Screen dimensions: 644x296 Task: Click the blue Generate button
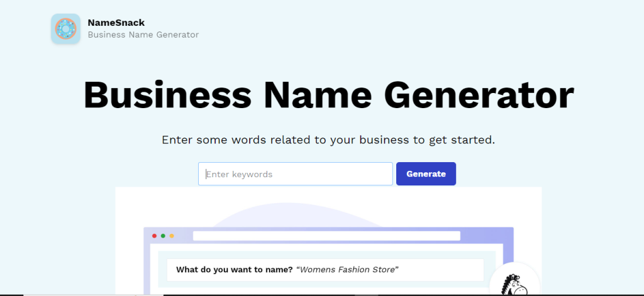(x=426, y=173)
